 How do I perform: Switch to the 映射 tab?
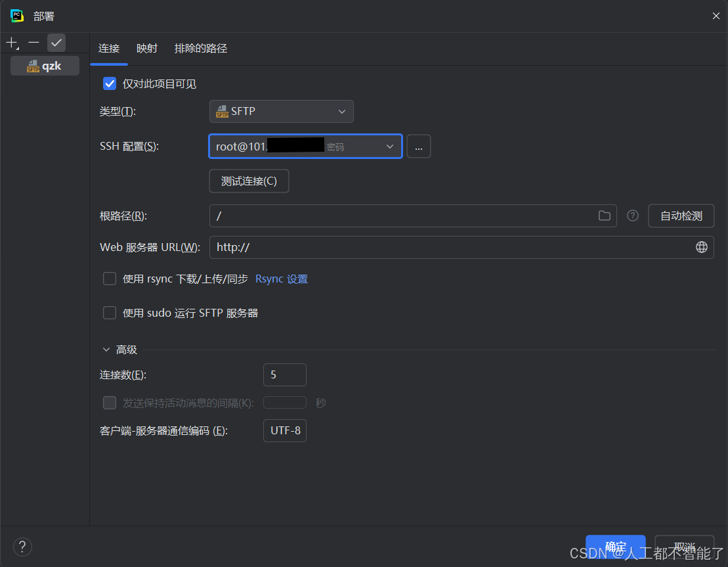click(146, 48)
